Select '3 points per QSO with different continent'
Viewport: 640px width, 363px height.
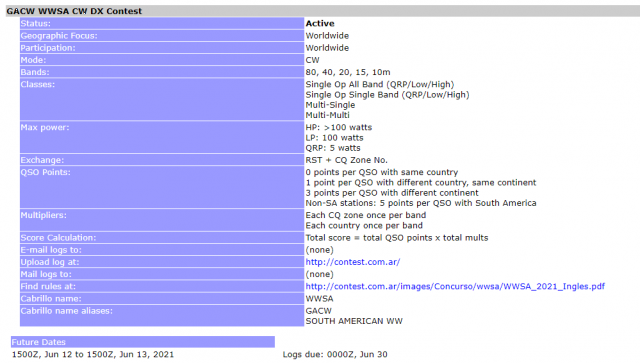point(392,193)
